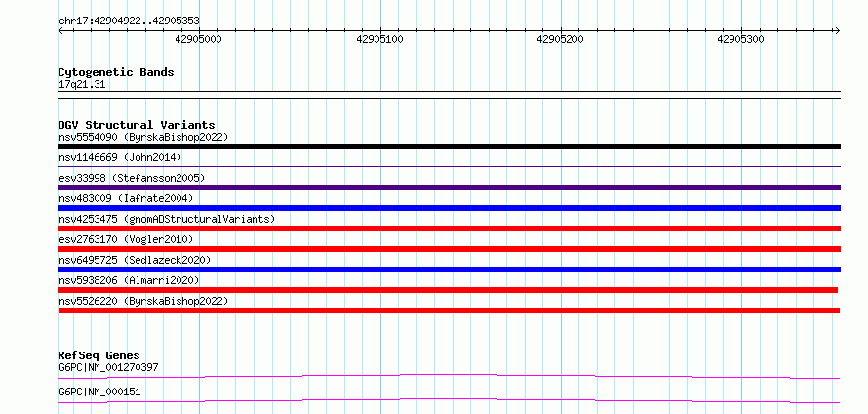Select the blue nsv6495725 variant bar
The width and height of the screenshot is (868, 414).
coord(450,269)
